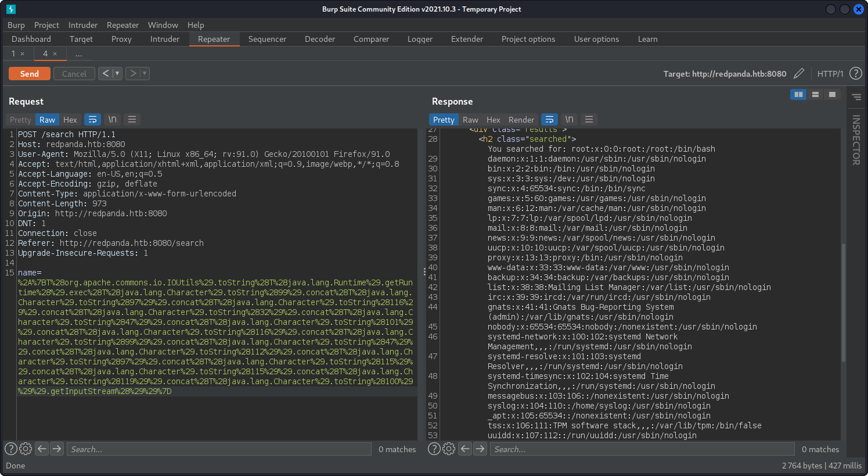Switch to the Logger tab
The width and height of the screenshot is (868, 476).
(x=420, y=39)
